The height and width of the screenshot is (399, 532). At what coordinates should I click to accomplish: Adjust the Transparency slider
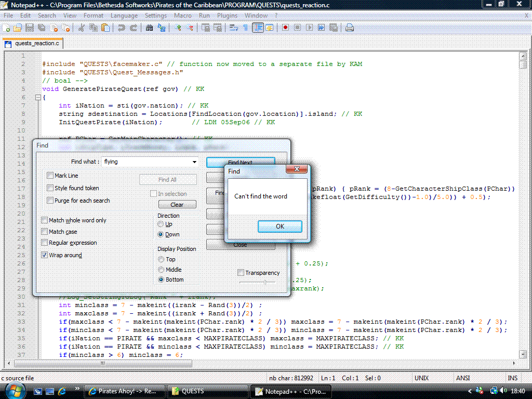264,282
